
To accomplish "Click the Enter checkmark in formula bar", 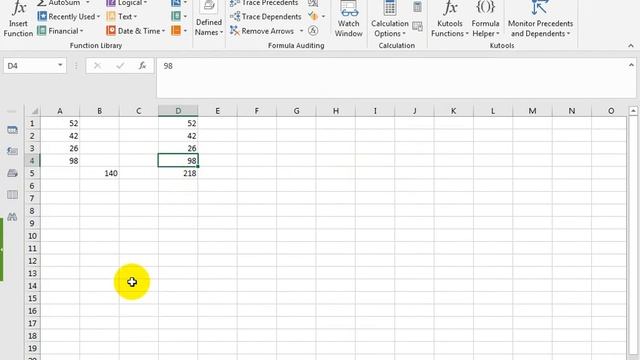I will (120, 66).
